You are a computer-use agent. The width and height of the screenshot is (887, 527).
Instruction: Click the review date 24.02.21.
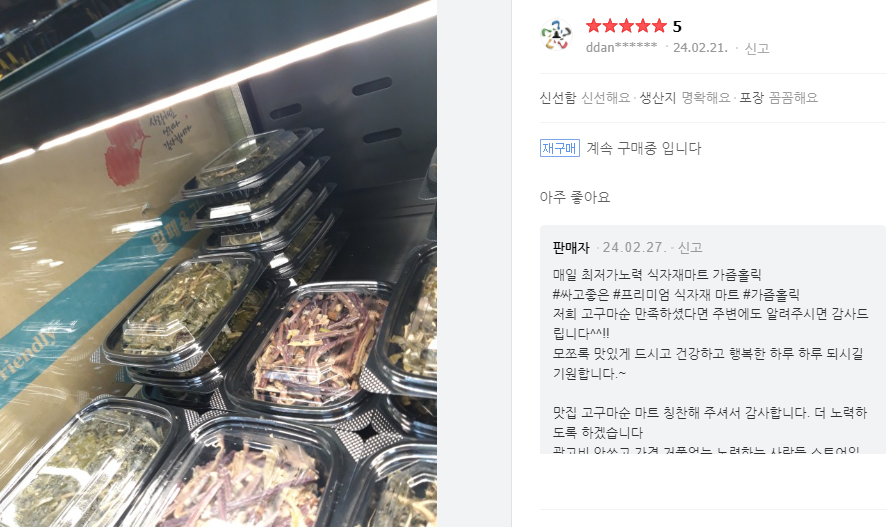(x=700, y=48)
